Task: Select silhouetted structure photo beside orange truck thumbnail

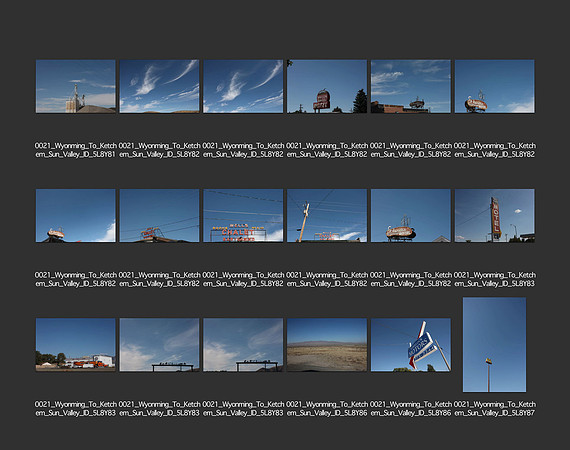Action: (160, 345)
